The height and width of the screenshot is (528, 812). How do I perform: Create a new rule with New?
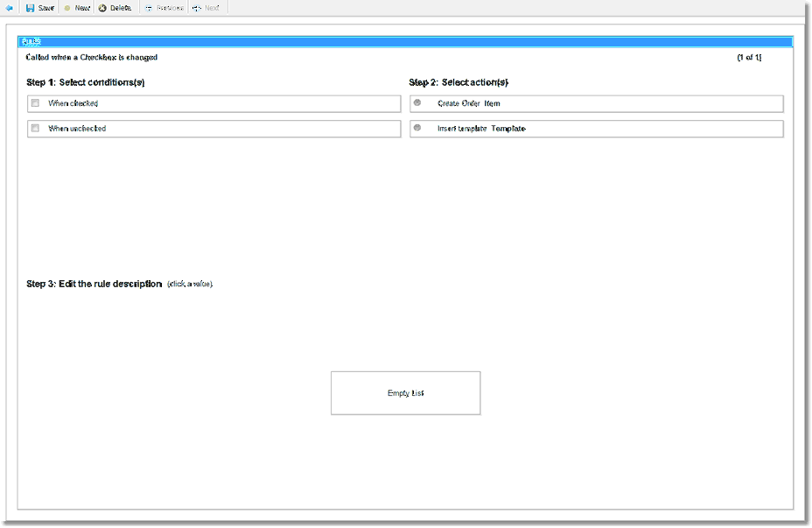77,8
